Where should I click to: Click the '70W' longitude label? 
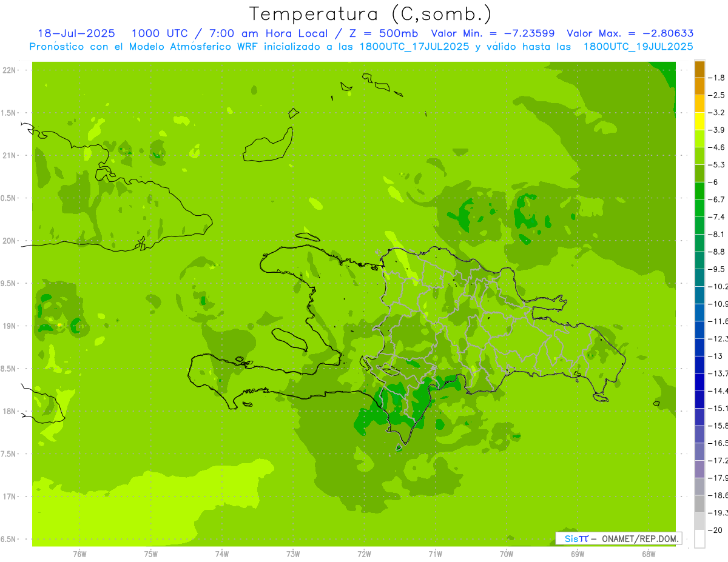coord(507,554)
